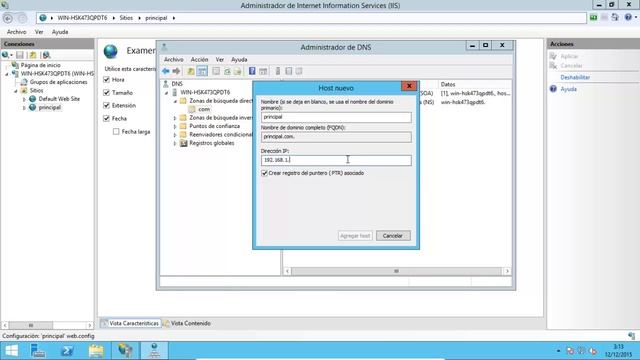This screenshot has height=360, width=640.
Task: Collapse Zonas de búsqueda directa in DNS tree
Action: [175, 101]
